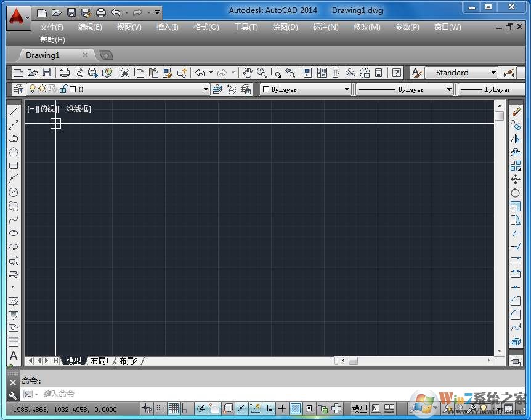Screen dimensions: 531x420
Task: Open the layer selection dropdown
Action: (x=206, y=89)
